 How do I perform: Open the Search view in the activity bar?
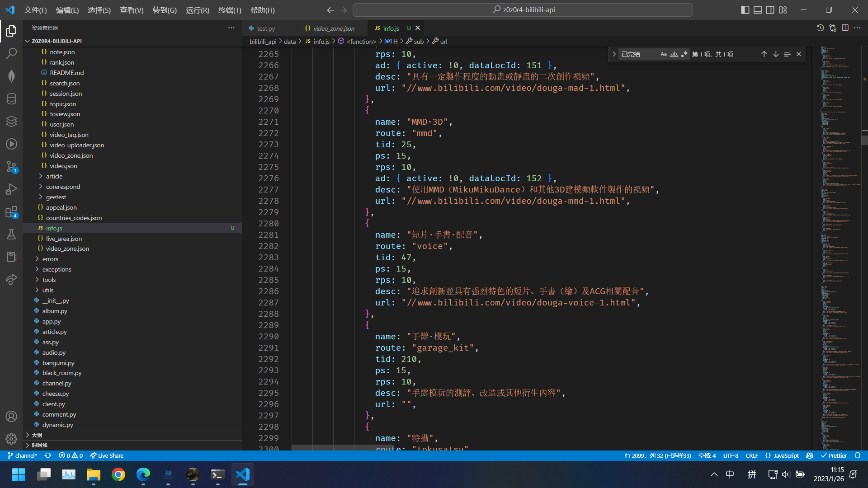tap(12, 53)
